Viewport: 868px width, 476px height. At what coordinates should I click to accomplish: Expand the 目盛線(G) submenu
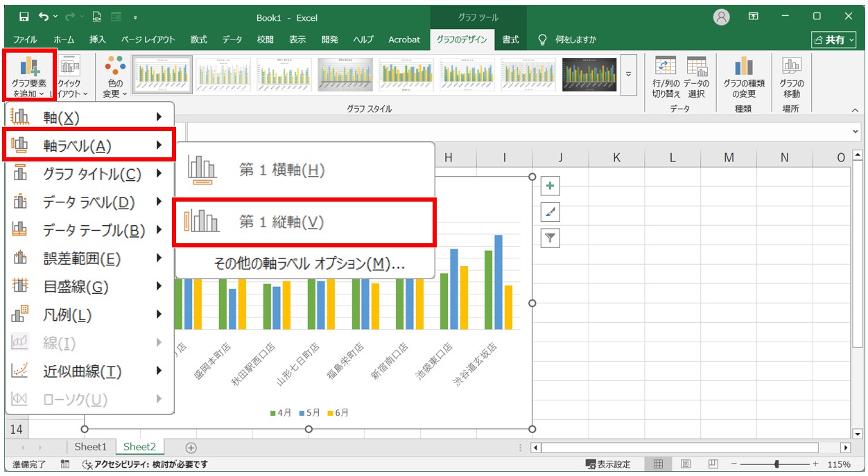click(x=89, y=287)
